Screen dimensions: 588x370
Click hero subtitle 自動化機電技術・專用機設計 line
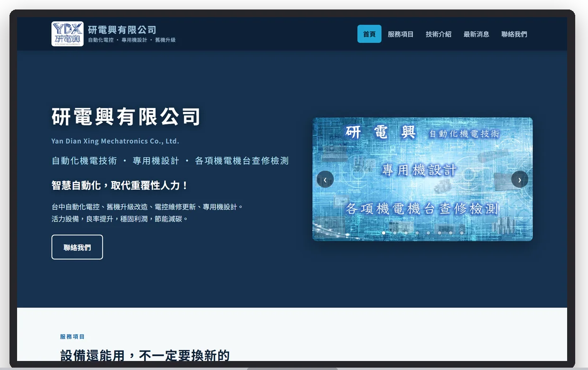coord(170,161)
